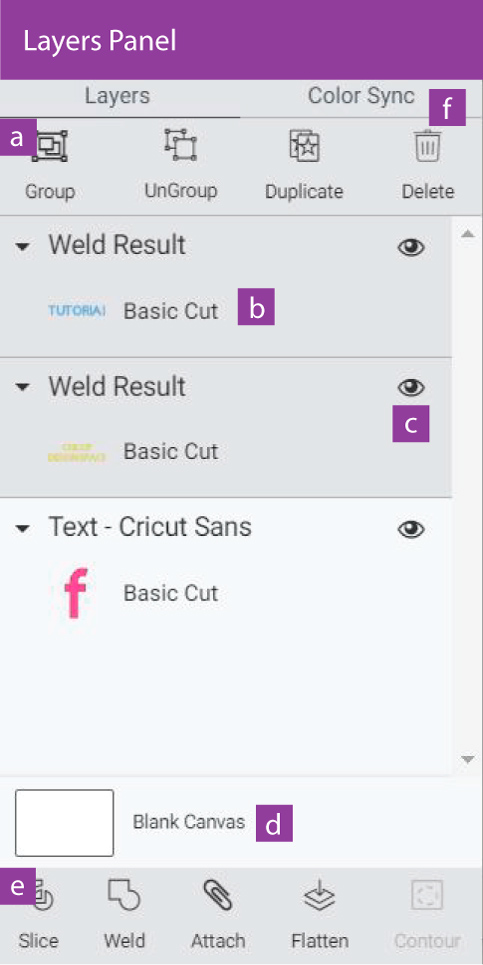Switch to the Color Sync tab
The image size is (483, 965).
(361, 96)
